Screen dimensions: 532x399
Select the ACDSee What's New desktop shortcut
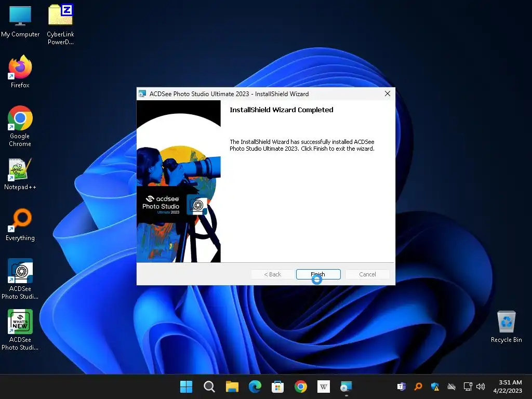[20, 330]
